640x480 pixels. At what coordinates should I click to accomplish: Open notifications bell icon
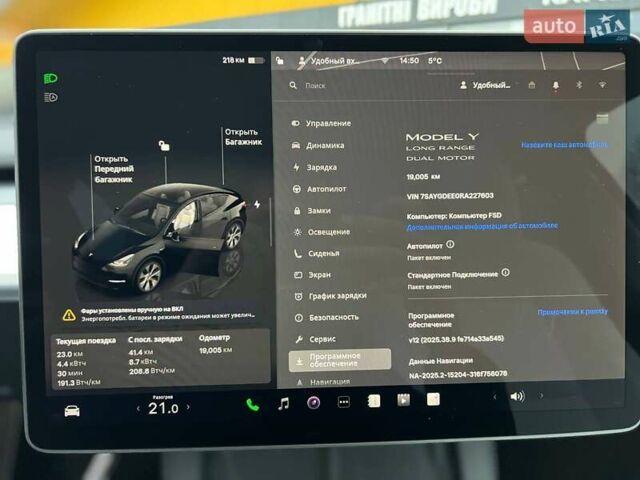pyautogui.click(x=556, y=85)
